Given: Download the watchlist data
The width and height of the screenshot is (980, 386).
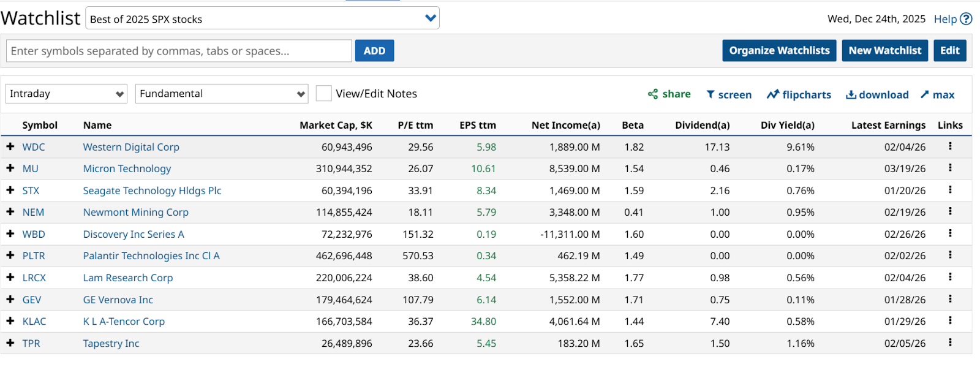Looking at the screenshot, I should tap(876, 94).
